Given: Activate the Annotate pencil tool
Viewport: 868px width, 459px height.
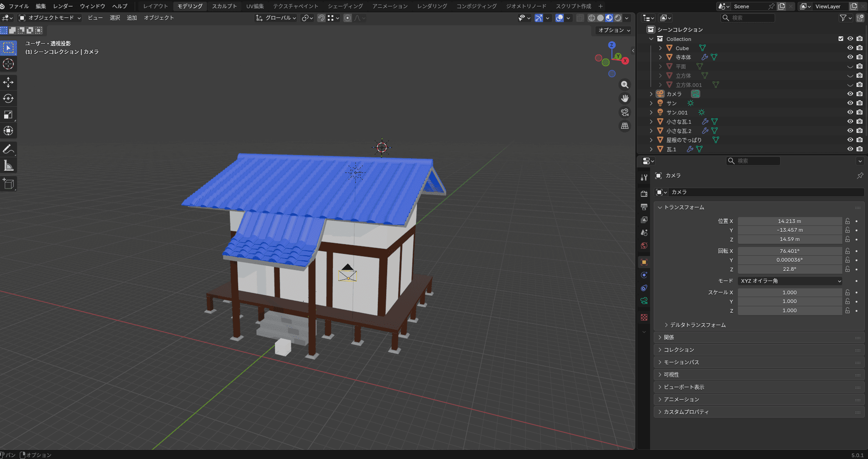Looking at the screenshot, I should tap(8, 149).
